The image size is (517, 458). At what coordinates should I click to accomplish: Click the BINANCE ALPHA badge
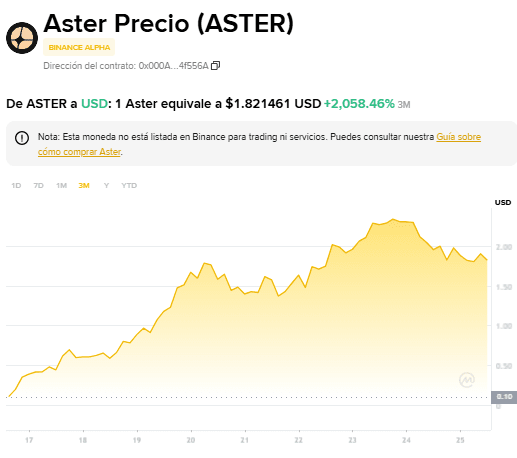(79, 47)
